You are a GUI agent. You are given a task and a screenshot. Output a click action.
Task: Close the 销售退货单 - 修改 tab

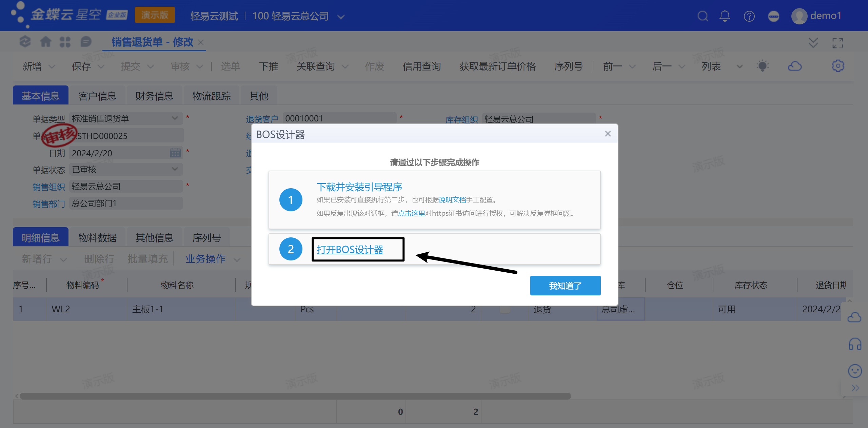point(201,42)
